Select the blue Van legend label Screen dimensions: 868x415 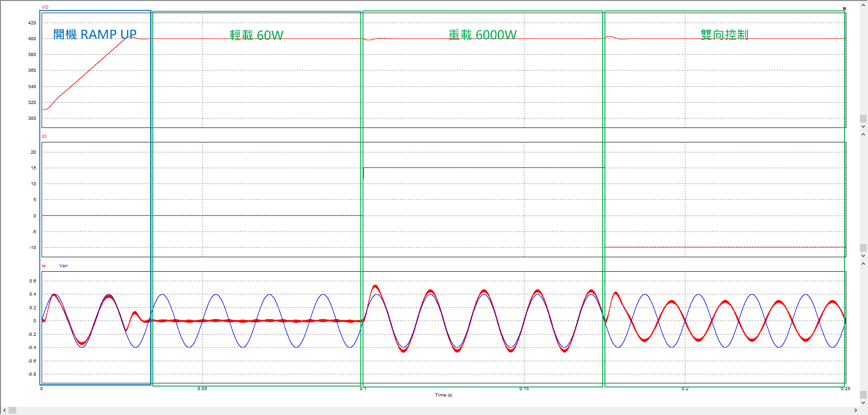(63, 266)
